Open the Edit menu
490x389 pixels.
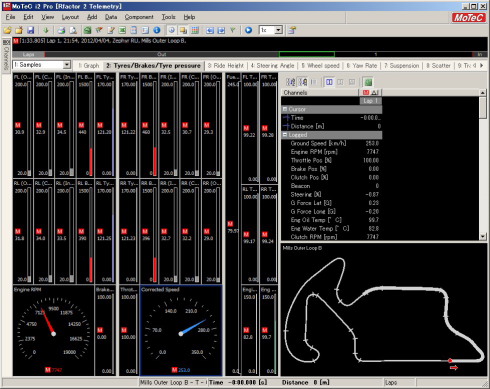click(x=28, y=17)
